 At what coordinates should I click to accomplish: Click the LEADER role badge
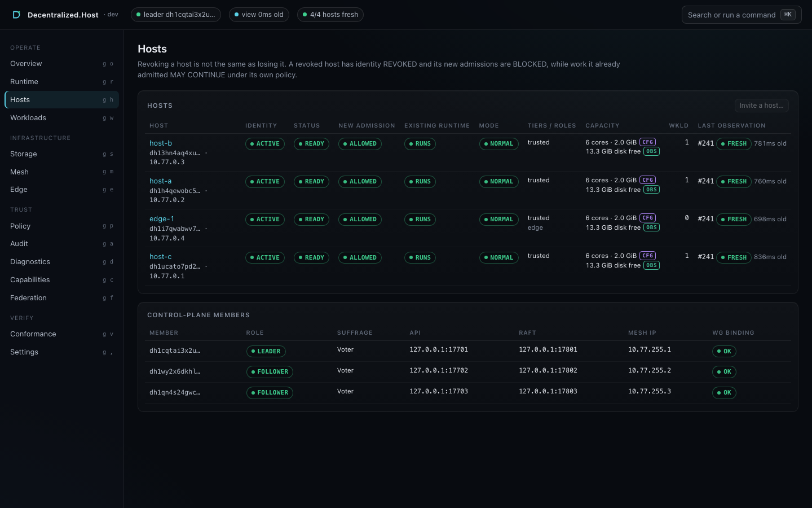(x=266, y=351)
